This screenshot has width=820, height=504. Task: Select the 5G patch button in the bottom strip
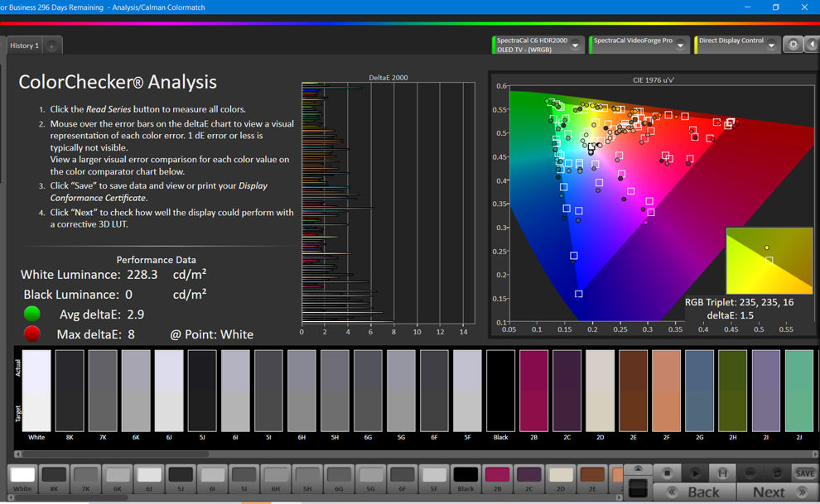coord(371,479)
